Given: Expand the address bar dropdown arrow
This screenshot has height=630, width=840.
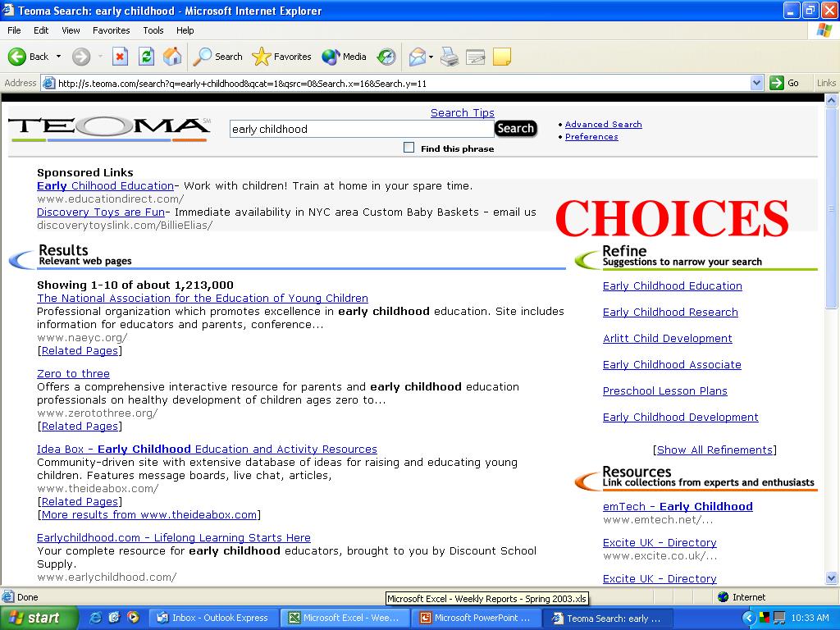Looking at the screenshot, I should pos(756,83).
